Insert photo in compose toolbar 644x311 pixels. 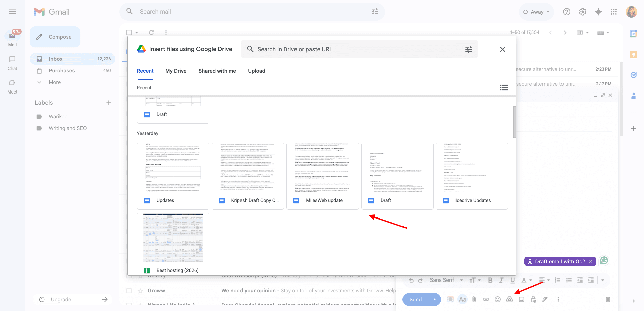click(522, 299)
